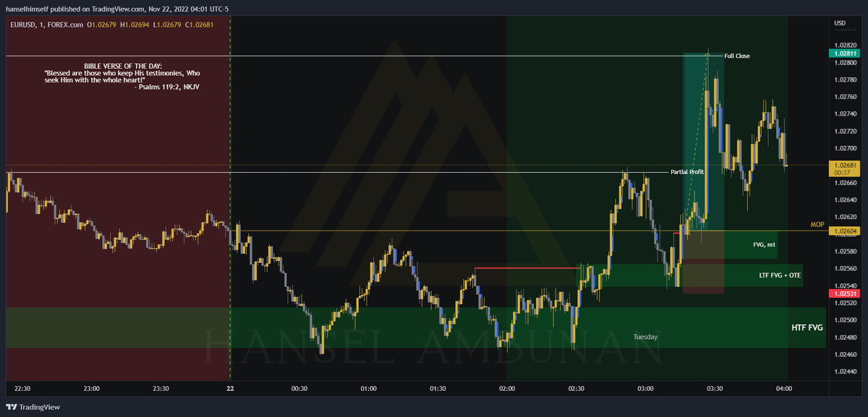The image size is (868, 417).
Task: Click 1.02500 on the price axis
Action: pos(844,320)
